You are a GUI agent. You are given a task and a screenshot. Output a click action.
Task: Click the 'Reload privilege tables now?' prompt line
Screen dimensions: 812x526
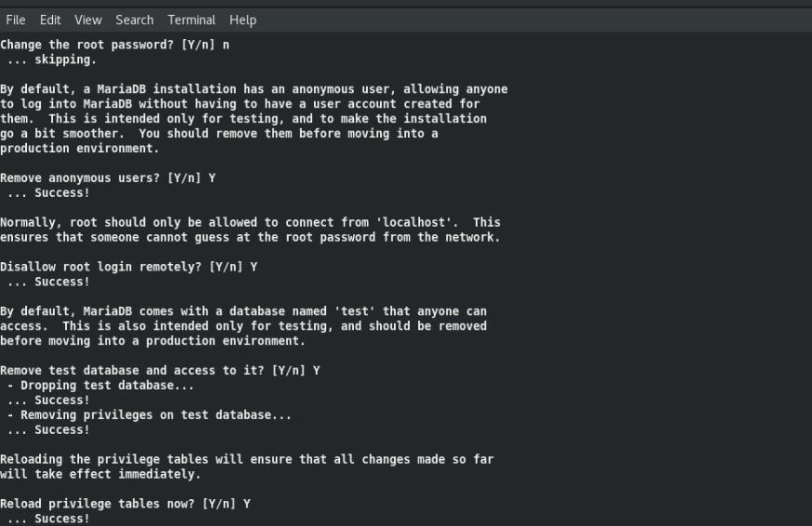(x=125, y=504)
